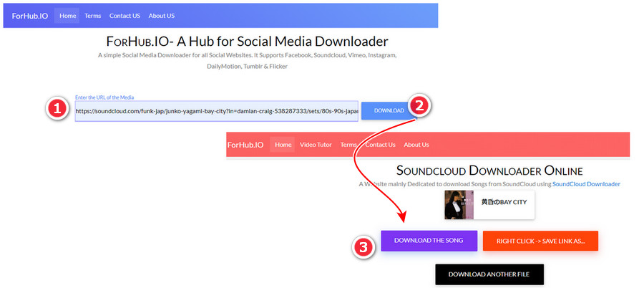This screenshot has height=288, width=644.
Task: Click the song title 黄昏のBAY CITY
Action: pyautogui.click(x=504, y=203)
